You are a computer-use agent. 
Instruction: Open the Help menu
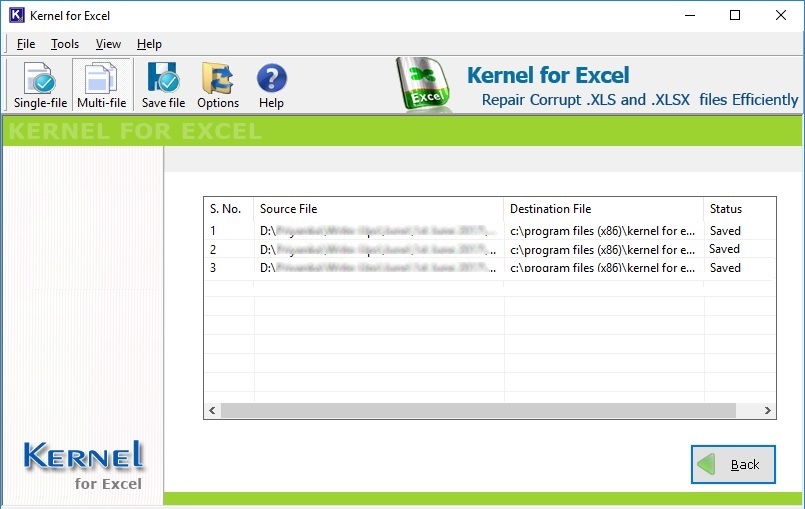[x=149, y=44]
